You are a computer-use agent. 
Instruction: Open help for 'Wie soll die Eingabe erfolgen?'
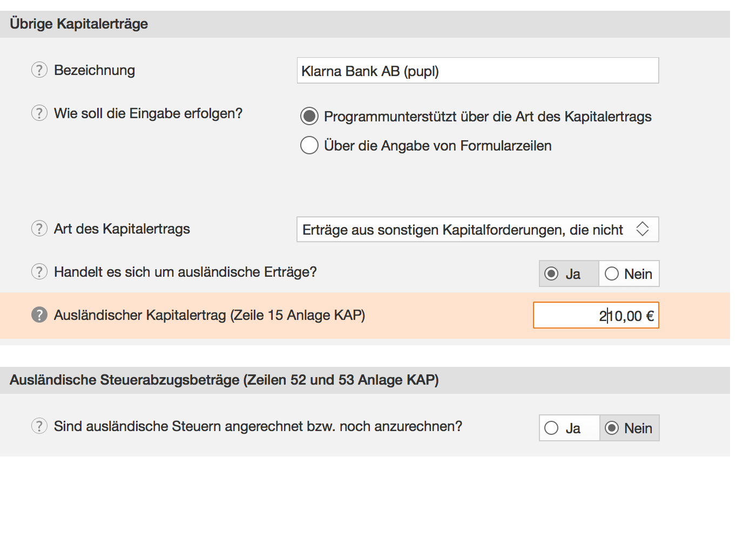tap(39, 113)
